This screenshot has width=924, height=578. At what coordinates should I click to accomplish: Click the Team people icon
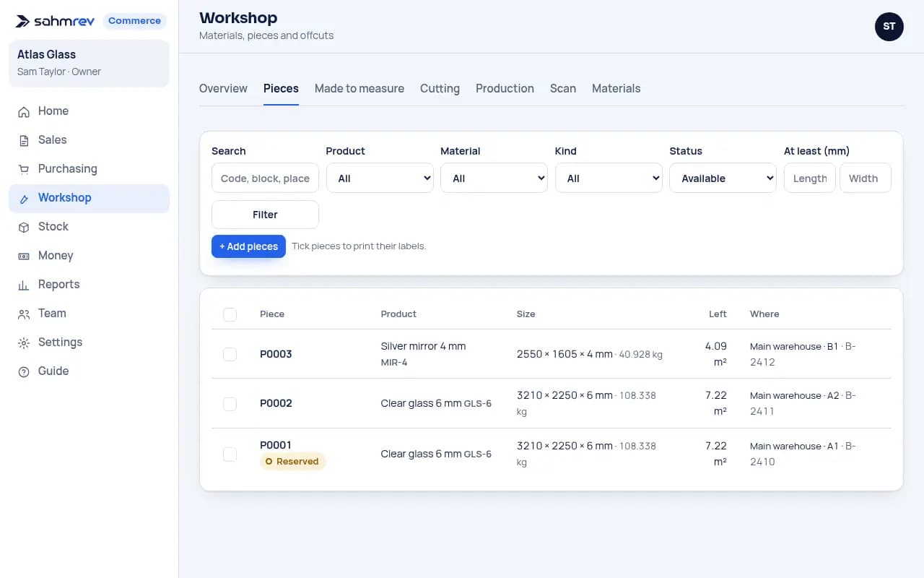click(24, 314)
